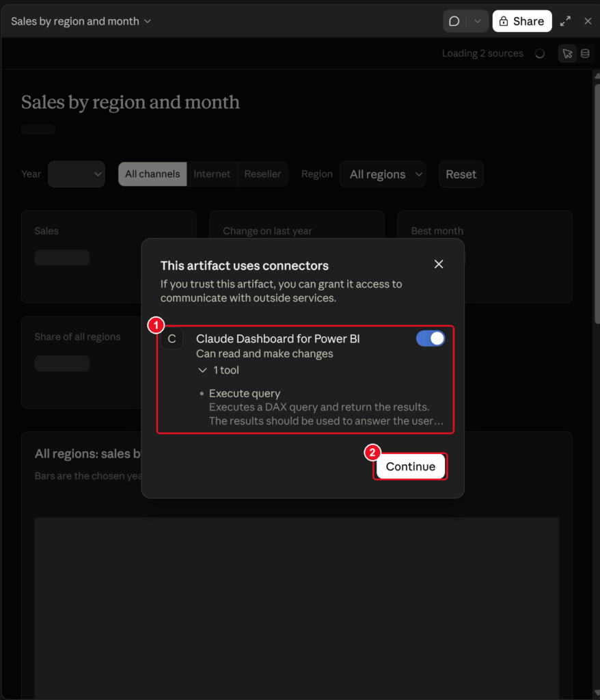The height and width of the screenshot is (700, 600).
Task: Click the 'Sales by region and month' heading
Action: (x=131, y=103)
